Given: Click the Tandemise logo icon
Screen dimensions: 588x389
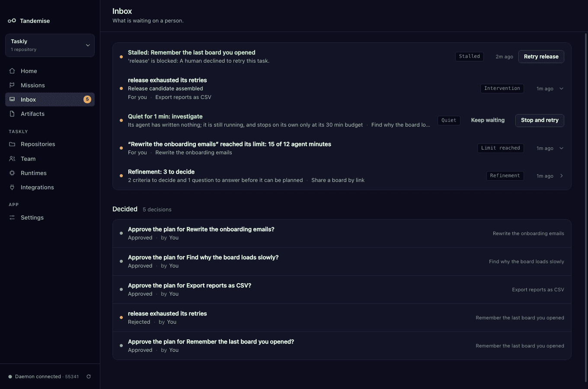Looking at the screenshot, I should pos(12,21).
